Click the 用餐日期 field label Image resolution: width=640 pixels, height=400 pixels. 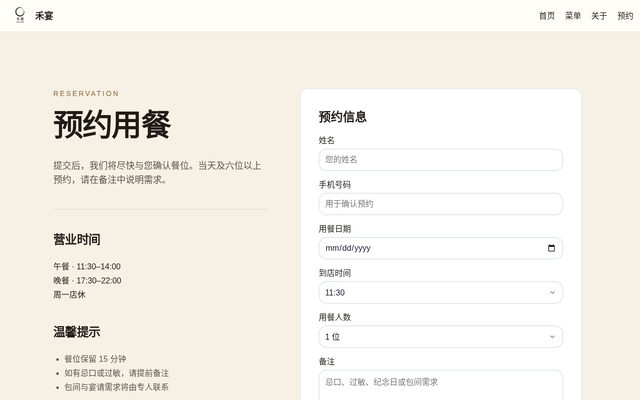335,229
